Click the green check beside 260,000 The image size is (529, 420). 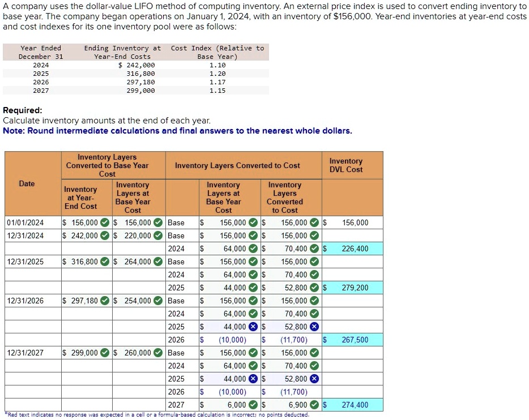click(x=158, y=353)
